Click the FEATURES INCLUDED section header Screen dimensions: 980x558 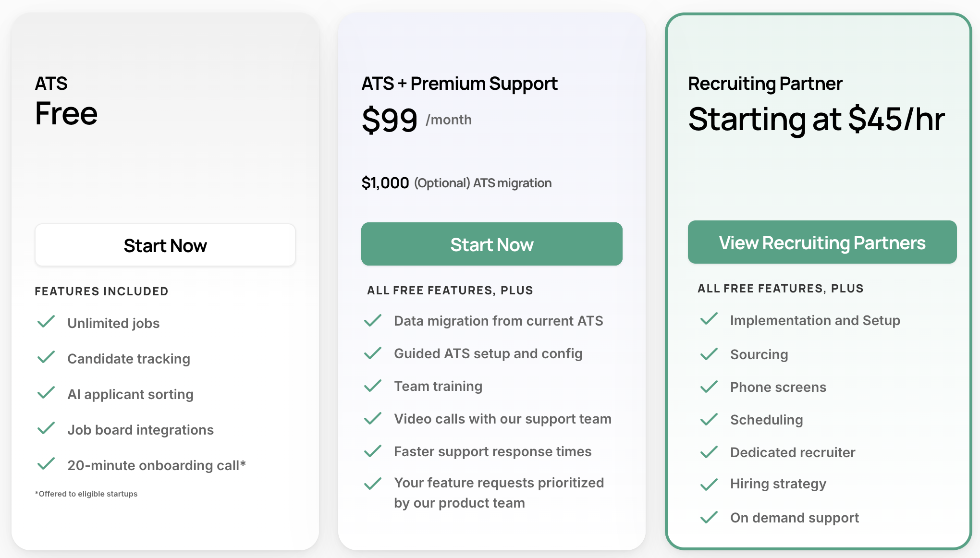101,291
